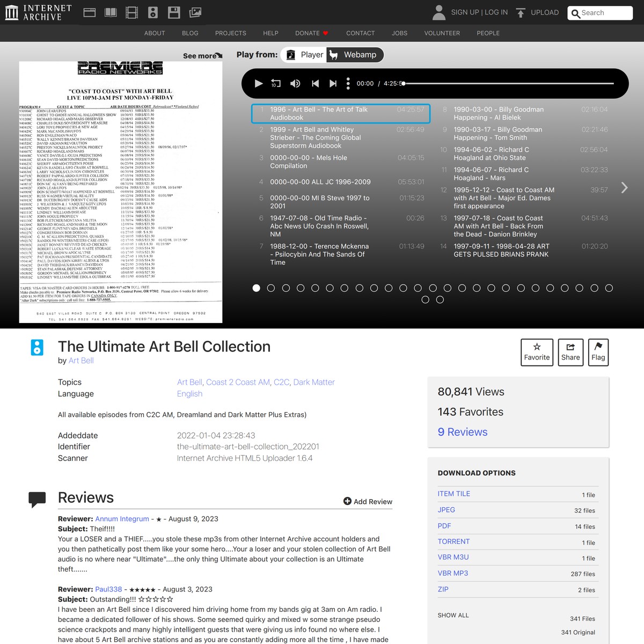Image resolution: width=644 pixels, height=644 pixels.
Task: Select Player playback mode
Action: coord(304,55)
